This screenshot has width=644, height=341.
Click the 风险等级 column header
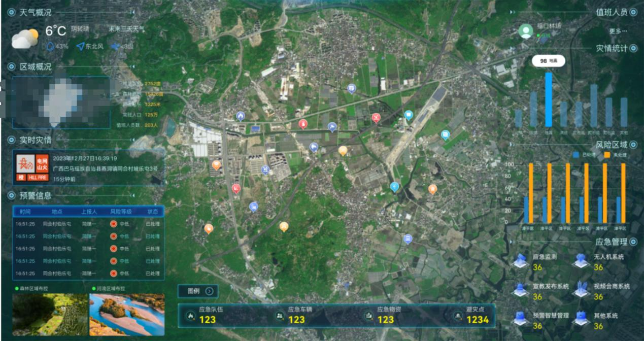coord(121,212)
